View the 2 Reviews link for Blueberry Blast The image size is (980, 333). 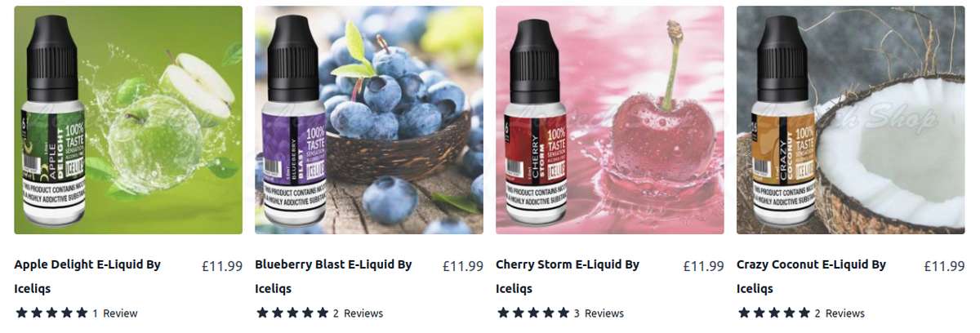(358, 313)
